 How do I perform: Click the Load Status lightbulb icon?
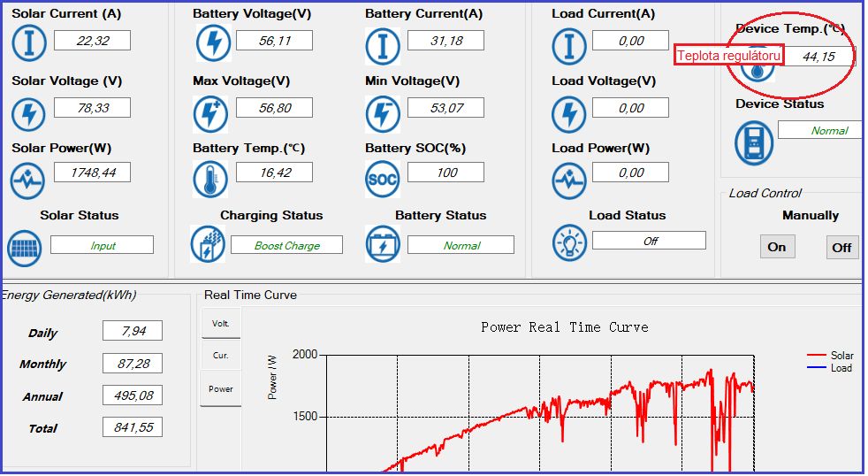[x=569, y=242]
